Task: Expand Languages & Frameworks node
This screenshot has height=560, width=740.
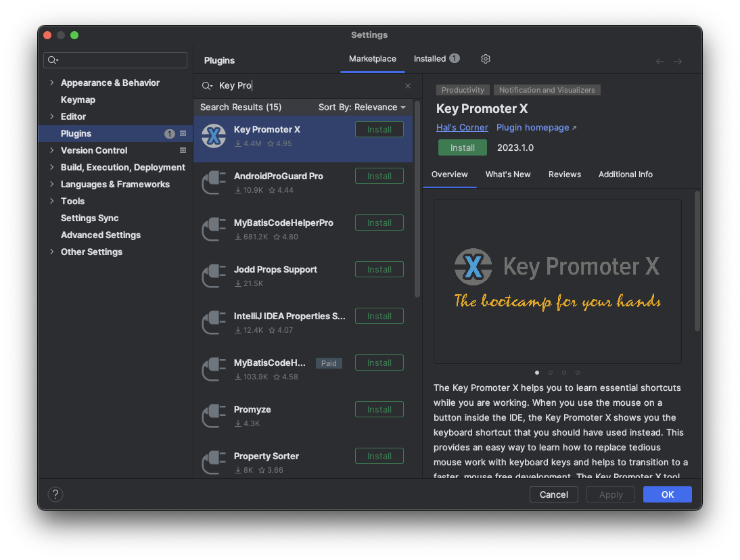Action: [52, 184]
